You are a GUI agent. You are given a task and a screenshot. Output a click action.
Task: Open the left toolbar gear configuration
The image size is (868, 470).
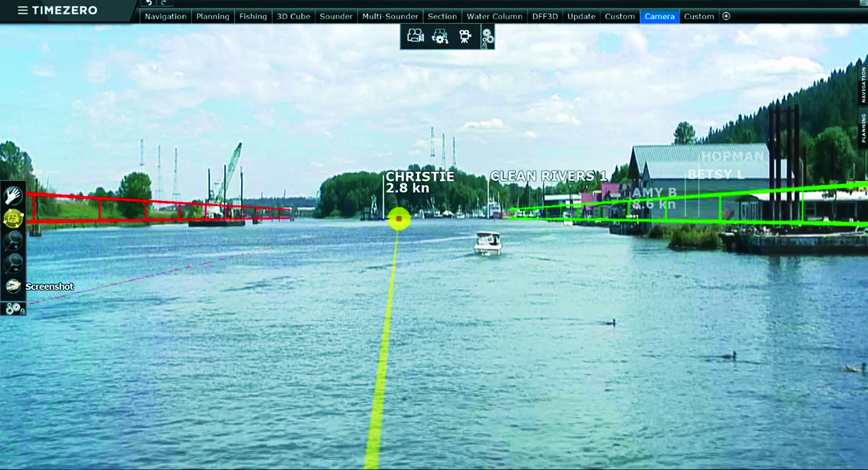pyautogui.click(x=14, y=309)
